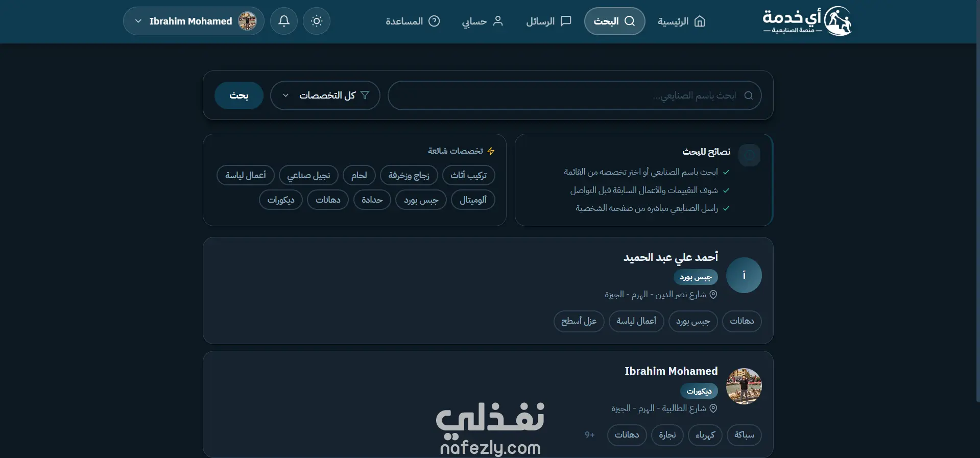The image size is (980, 458).
Task: Toggle light/dark theme sun icon
Action: click(317, 21)
